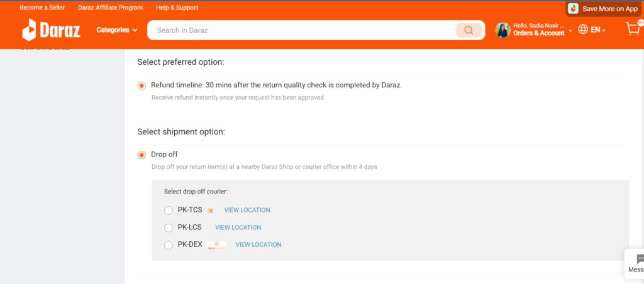Open the Daraz Affiliate Program link
Viewport: 644px width, 284px height.
coord(111,8)
